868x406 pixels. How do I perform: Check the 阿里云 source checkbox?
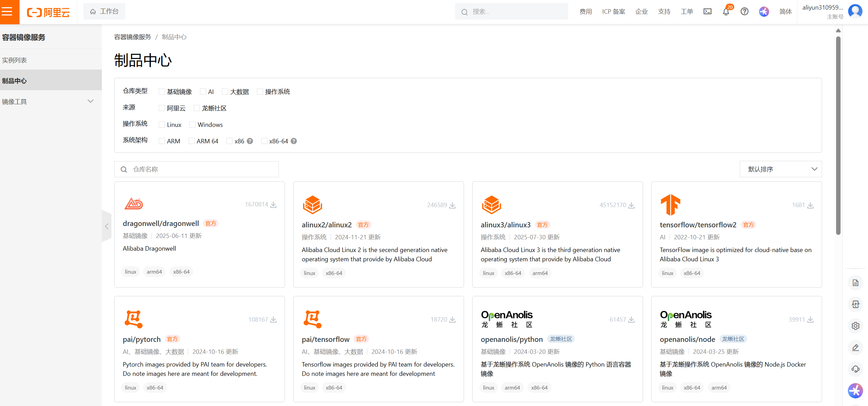click(162, 108)
